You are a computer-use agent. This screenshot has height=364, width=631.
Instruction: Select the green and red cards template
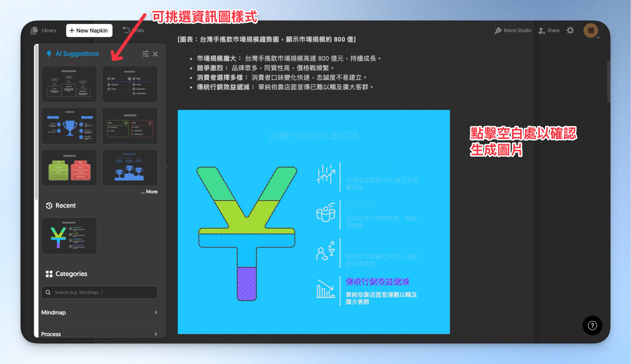(130, 126)
